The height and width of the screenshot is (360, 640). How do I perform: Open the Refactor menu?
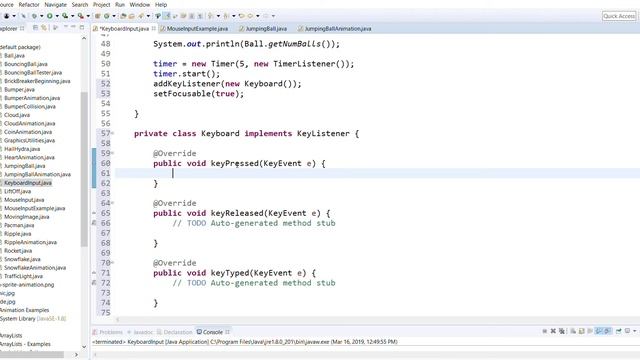point(29,4)
